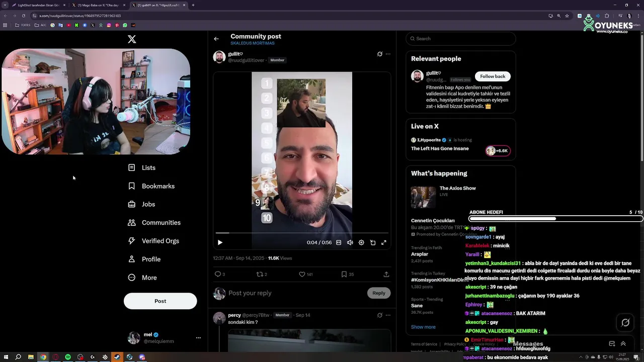Open SKALEDUS MORTIMAS community link
The width and height of the screenshot is (644, 362).
point(253,43)
